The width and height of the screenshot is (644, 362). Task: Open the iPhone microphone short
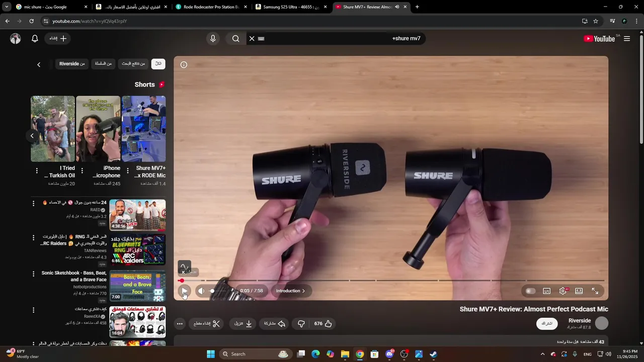pyautogui.click(x=98, y=129)
